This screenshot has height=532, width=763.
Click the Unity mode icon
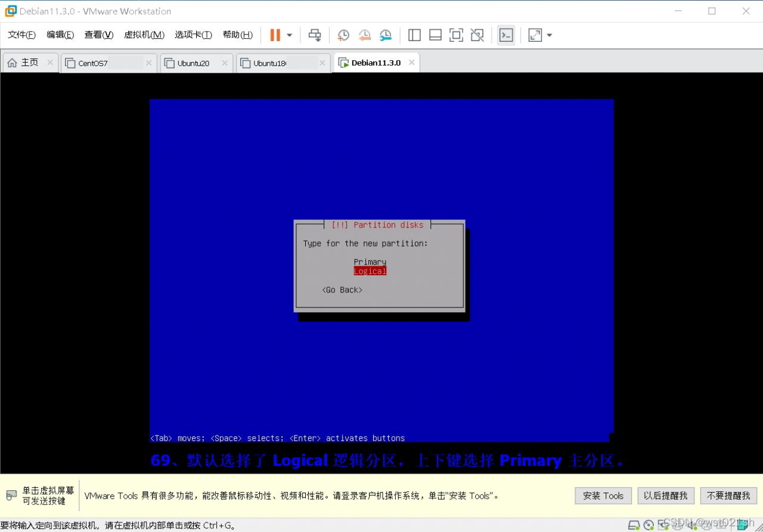coord(477,35)
